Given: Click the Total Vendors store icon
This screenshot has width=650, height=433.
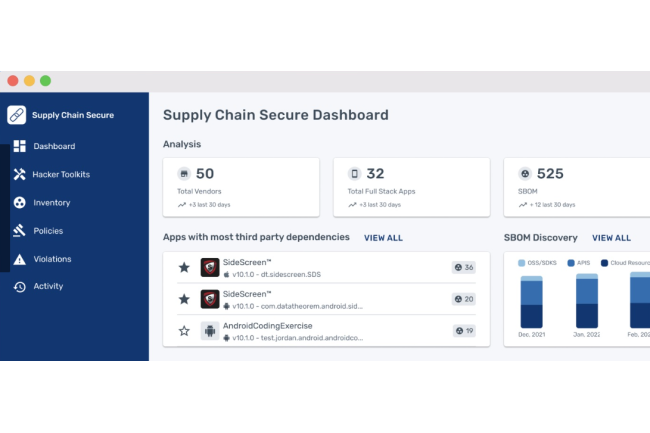Looking at the screenshot, I should [x=184, y=174].
